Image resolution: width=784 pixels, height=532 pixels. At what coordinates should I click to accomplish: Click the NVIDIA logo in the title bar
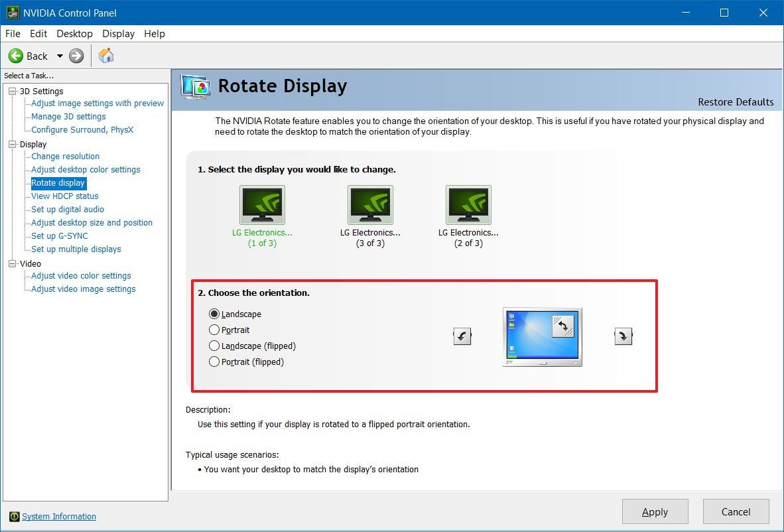pyautogui.click(x=12, y=12)
